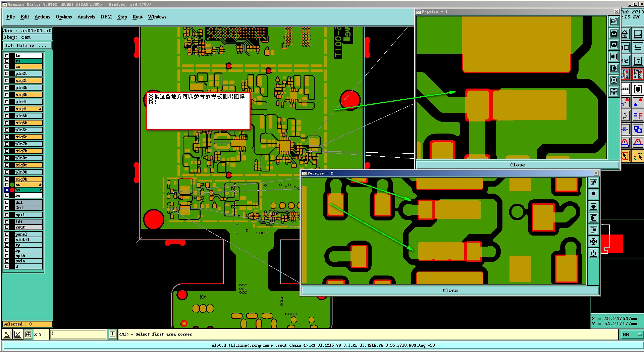Toggle the checkbox for layer sig8t

pyautogui.click(x=7, y=165)
